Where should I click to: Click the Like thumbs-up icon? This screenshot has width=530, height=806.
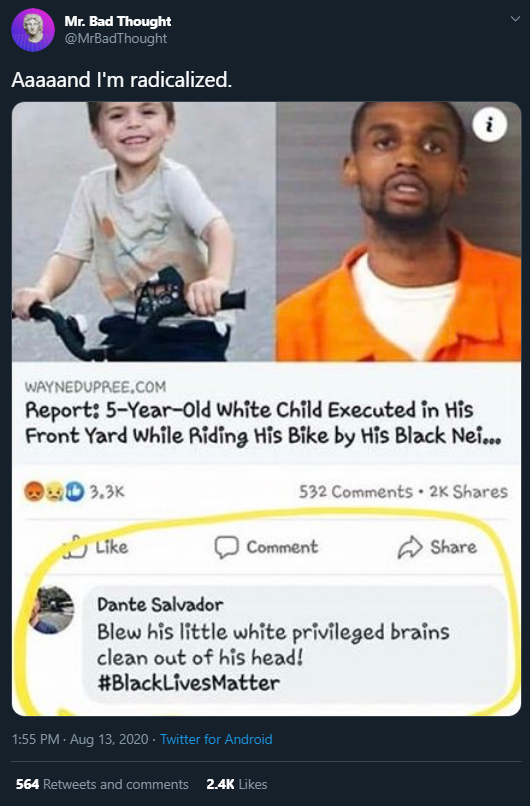[x=74, y=547]
